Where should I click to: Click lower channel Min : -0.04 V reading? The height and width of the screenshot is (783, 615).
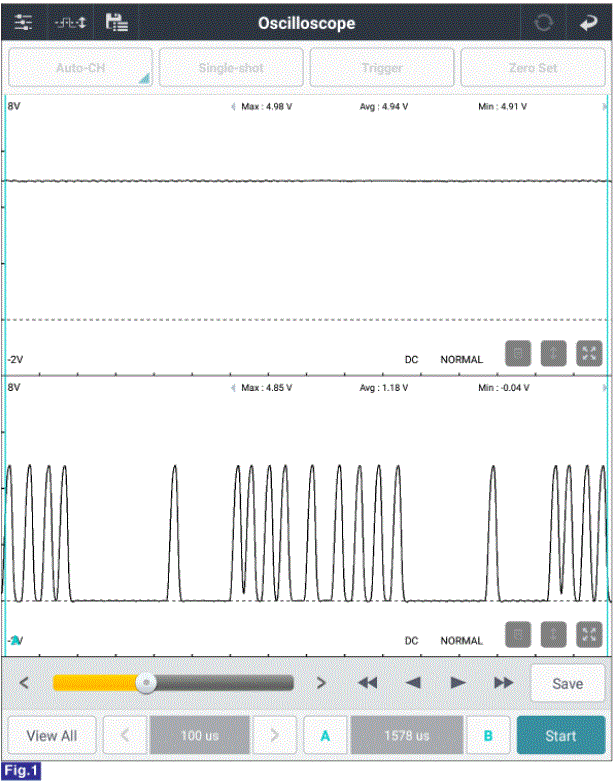coord(504,388)
